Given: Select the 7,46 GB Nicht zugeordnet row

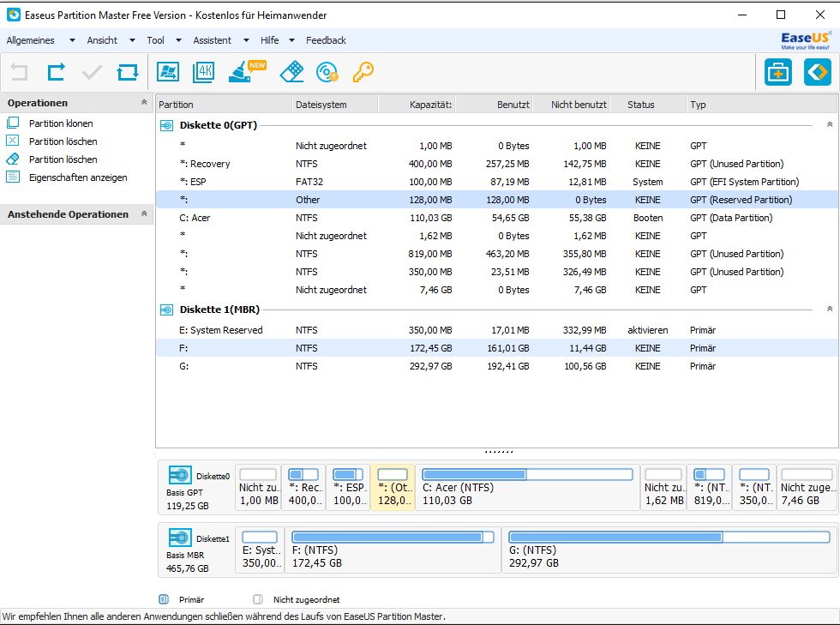Looking at the screenshot, I should click(x=497, y=290).
